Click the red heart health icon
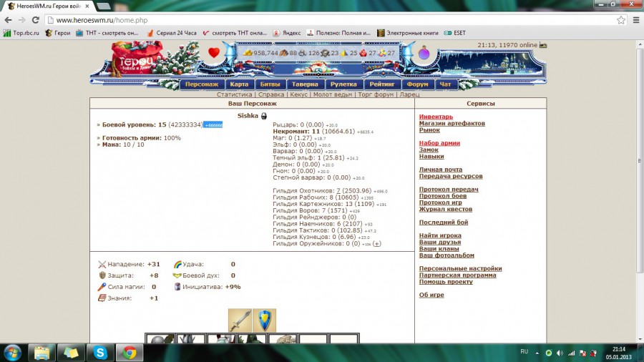Image resolution: width=644 pixels, height=362 pixels. click(214, 52)
